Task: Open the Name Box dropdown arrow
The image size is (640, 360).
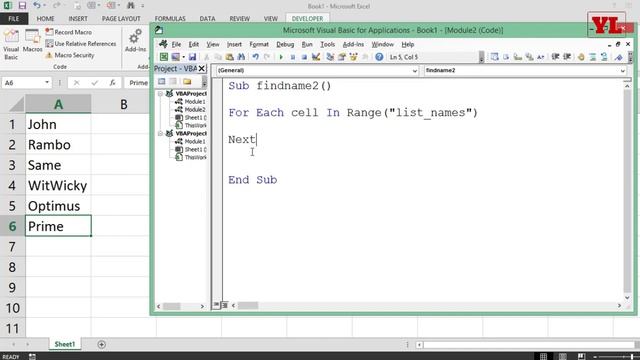Action: point(47,82)
